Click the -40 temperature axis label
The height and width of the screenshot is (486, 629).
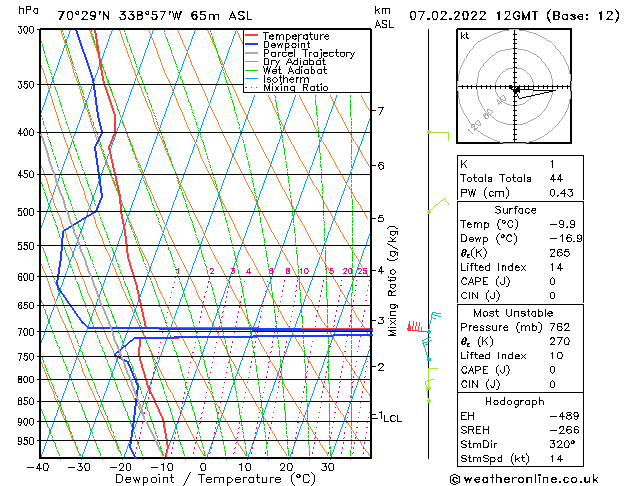pos(38,467)
